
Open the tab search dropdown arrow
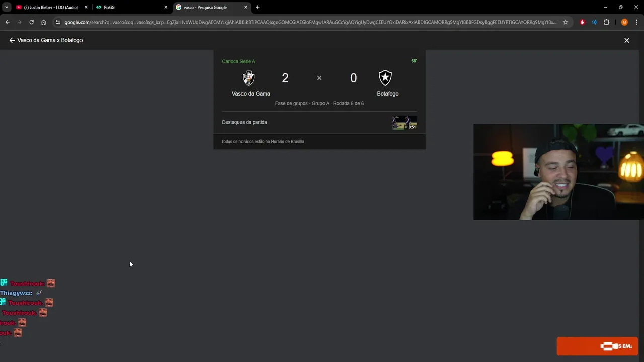click(7, 7)
